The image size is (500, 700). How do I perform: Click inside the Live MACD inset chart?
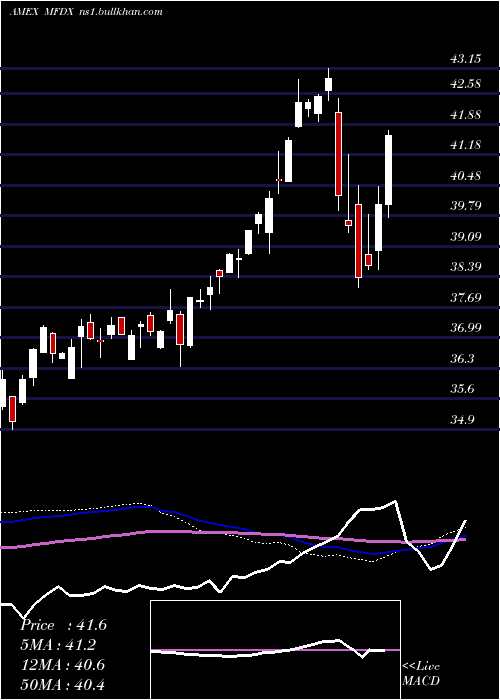[275, 650]
